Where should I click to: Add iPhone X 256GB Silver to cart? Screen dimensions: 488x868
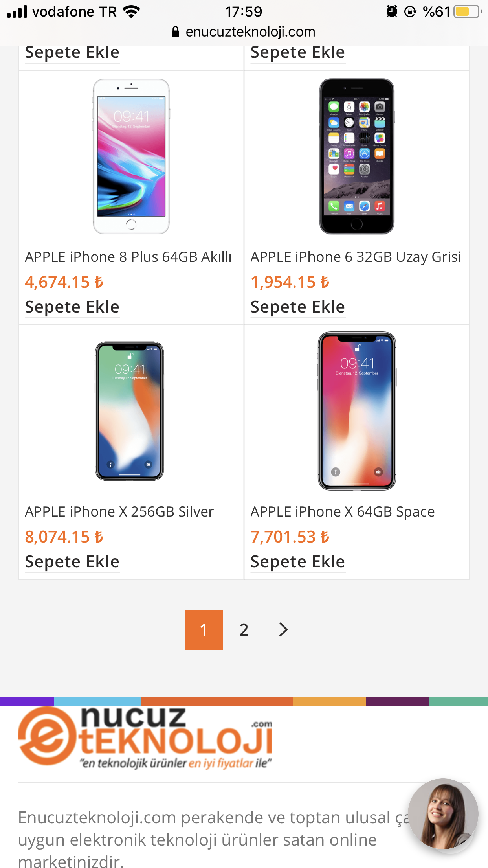tap(72, 562)
